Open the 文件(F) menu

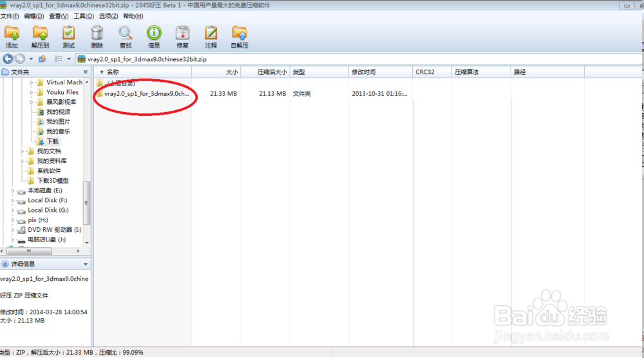[10, 16]
